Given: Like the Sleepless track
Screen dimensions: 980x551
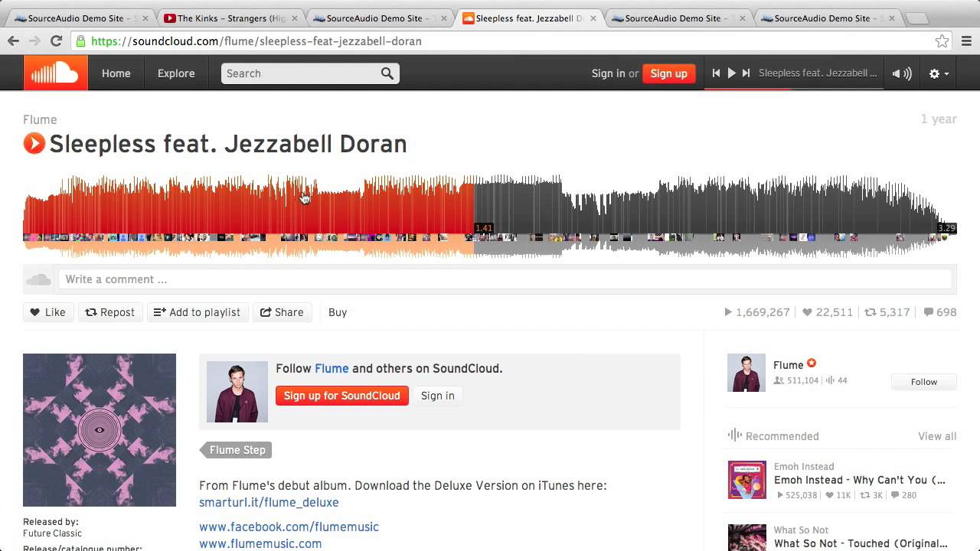Looking at the screenshot, I should point(47,312).
